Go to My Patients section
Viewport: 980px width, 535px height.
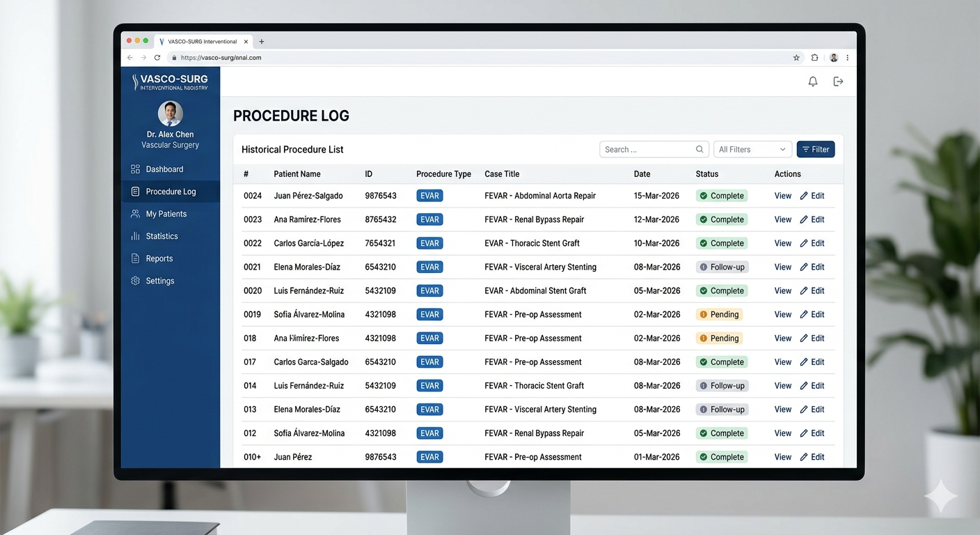pos(166,214)
